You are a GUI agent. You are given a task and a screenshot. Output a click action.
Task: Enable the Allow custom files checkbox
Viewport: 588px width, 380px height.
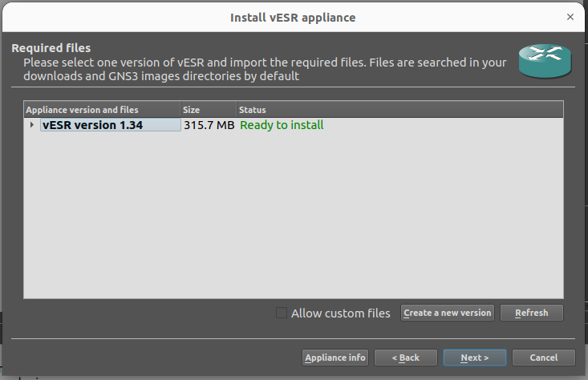tap(282, 313)
